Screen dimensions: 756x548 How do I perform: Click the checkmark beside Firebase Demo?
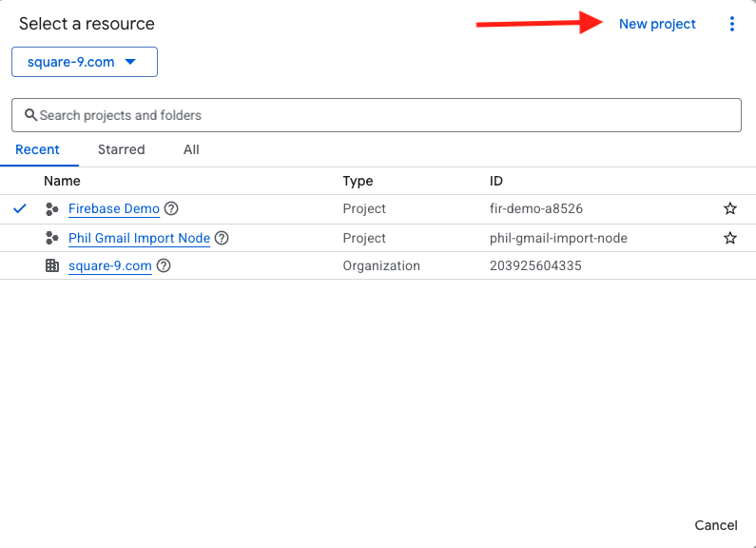20,208
